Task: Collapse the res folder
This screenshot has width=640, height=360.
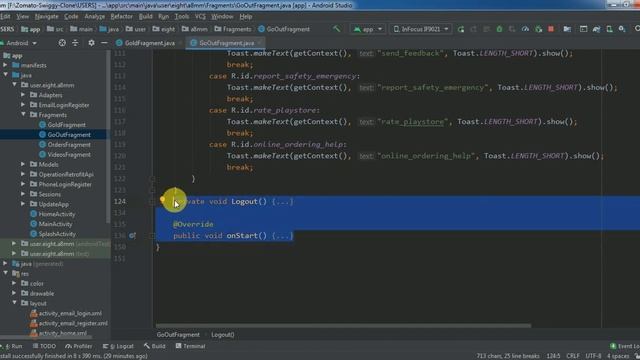Action: pos(5,273)
